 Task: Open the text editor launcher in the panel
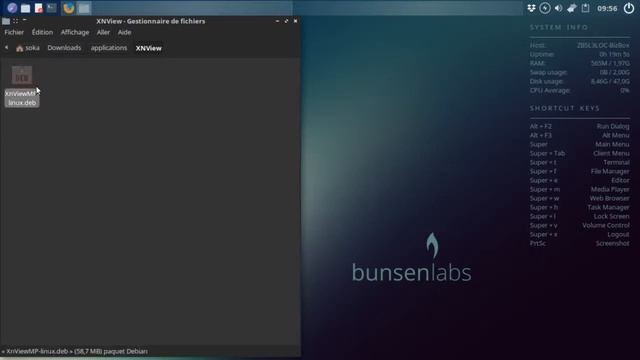coord(38,8)
